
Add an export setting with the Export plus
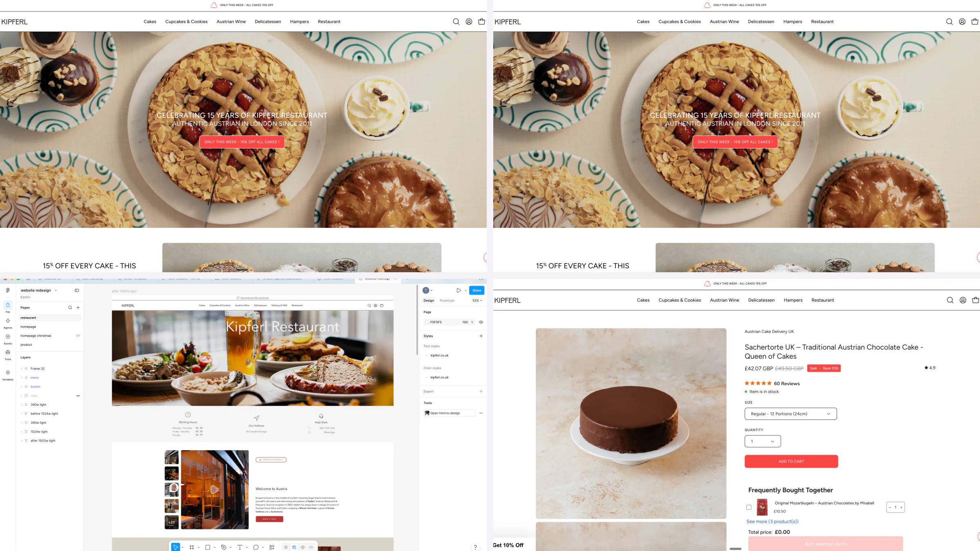point(481,391)
